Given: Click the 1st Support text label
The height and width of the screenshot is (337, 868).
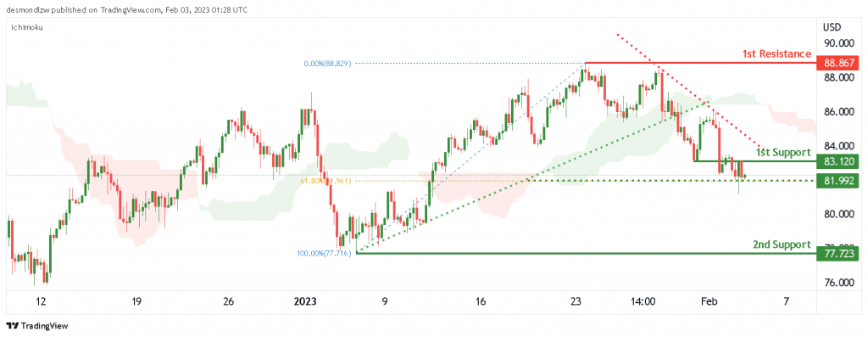Looking at the screenshot, I should [x=783, y=152].
